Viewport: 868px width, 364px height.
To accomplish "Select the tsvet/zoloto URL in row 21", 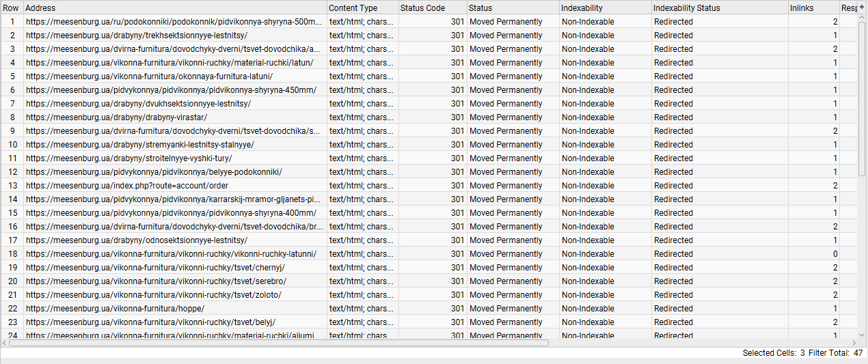I will (x=154, y=295).
